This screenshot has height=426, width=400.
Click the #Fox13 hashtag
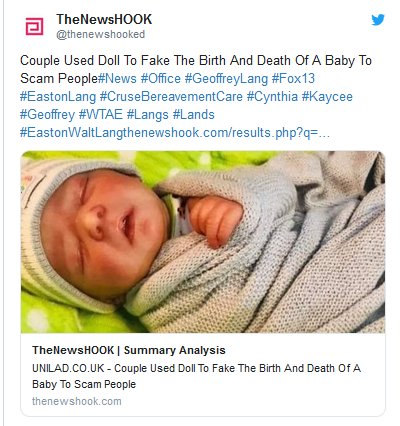[293, 79]
